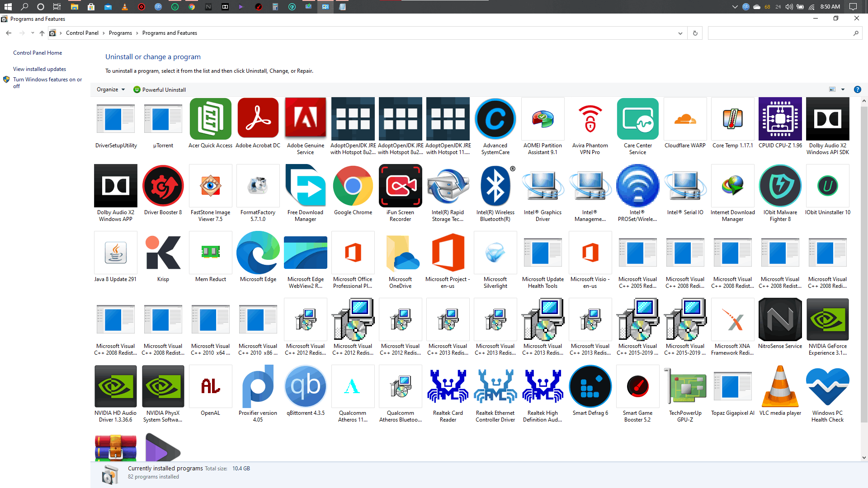
Task: Open Turn Windows features on or off
Action: (47, 83)
